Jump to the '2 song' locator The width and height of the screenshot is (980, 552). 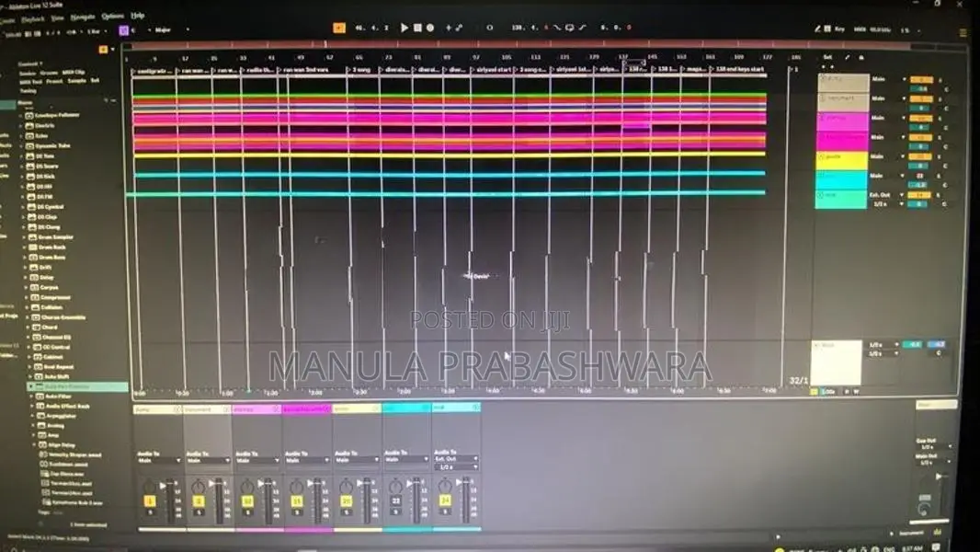click(360, 69)
